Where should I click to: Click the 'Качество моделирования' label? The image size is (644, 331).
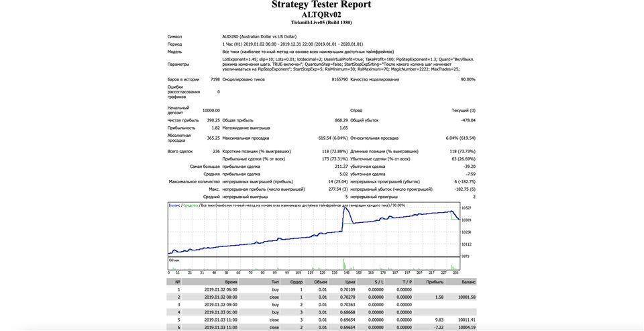point(375,79)
